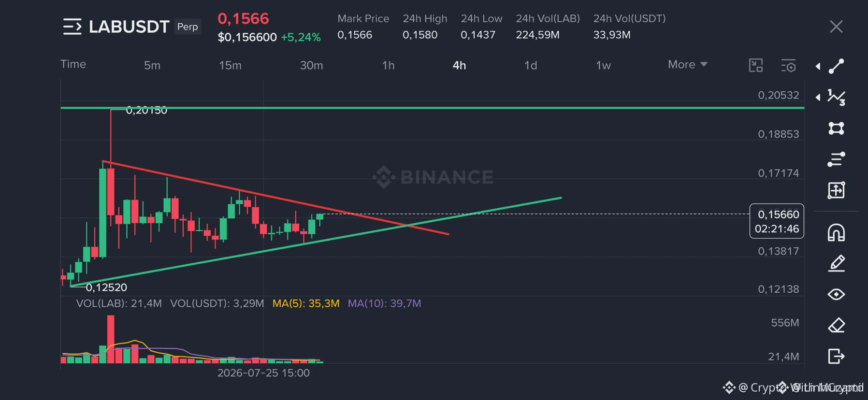Select the rectangle shape drawing tool

pos(836,128)
